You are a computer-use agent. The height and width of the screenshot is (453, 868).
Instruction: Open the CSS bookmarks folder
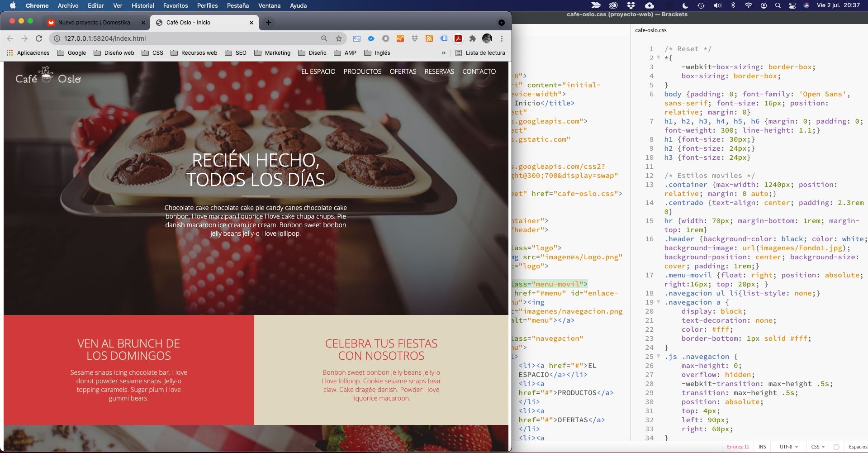pyautogui.click(x=152, y=53)
